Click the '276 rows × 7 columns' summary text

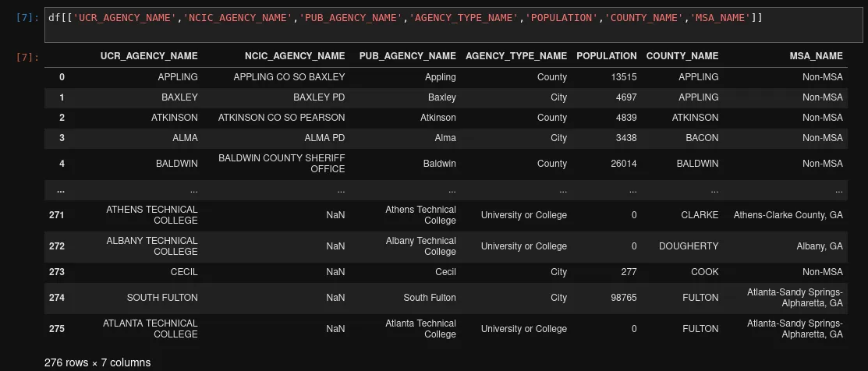pyautogui.click(x=97, y=362)
